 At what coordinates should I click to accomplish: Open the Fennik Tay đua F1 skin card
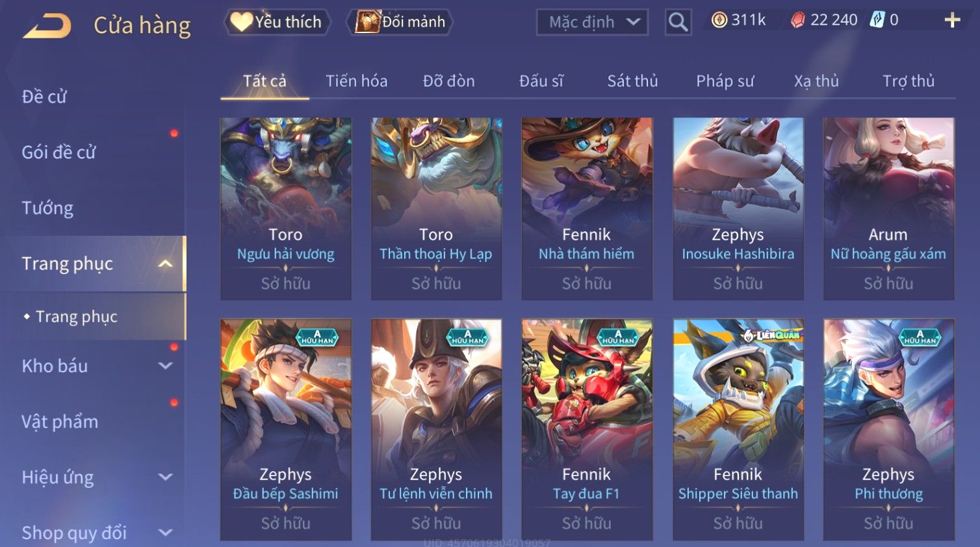click(587, 429)
